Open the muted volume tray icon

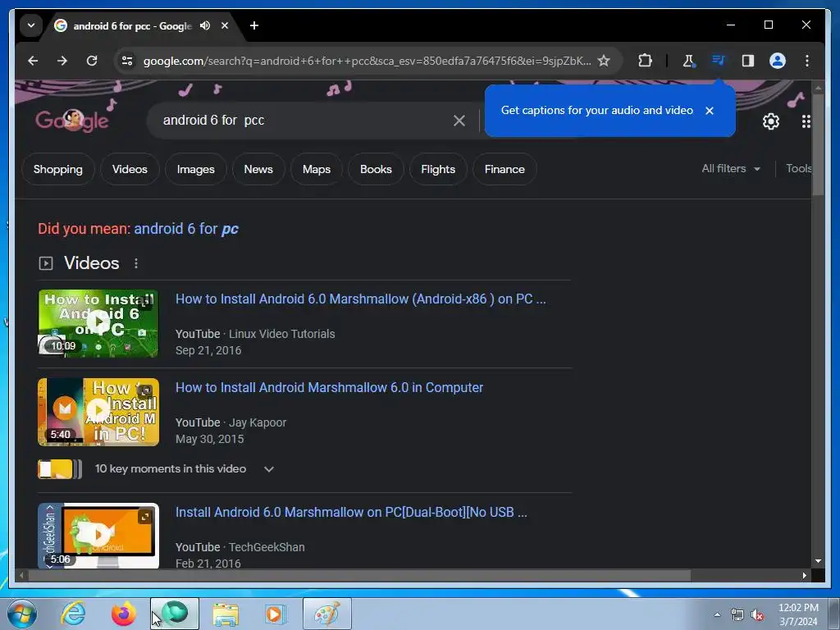(x=757, y=614)
